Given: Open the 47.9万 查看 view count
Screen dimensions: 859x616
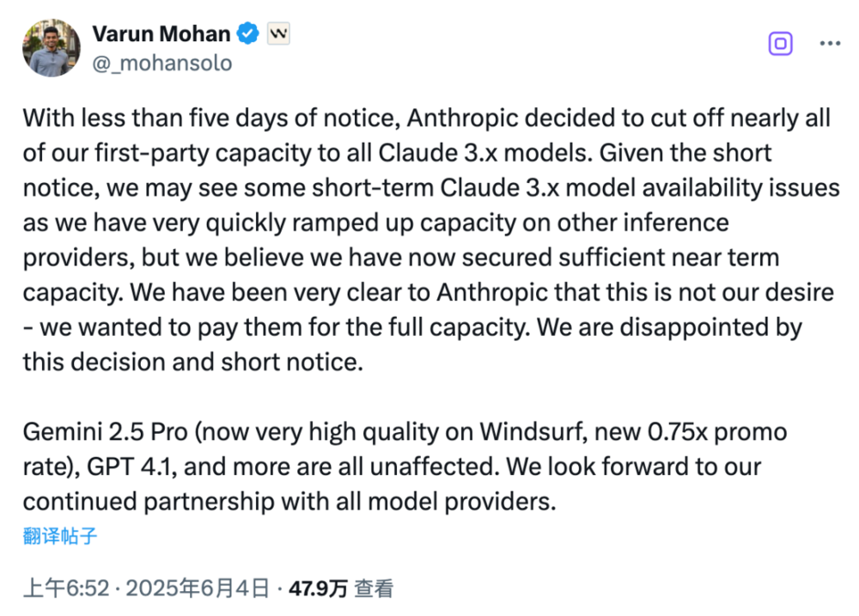Looking at the screenshot, I should (341, 589).
